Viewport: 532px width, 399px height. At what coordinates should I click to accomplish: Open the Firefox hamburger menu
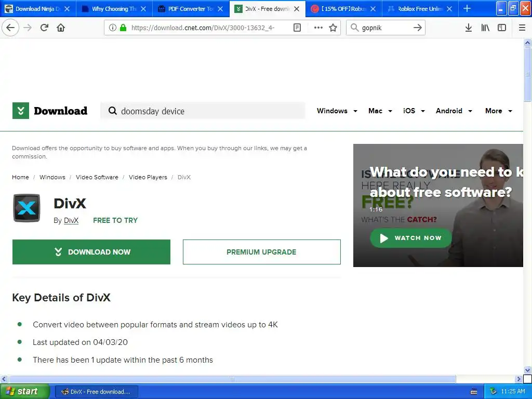[522, 28]
